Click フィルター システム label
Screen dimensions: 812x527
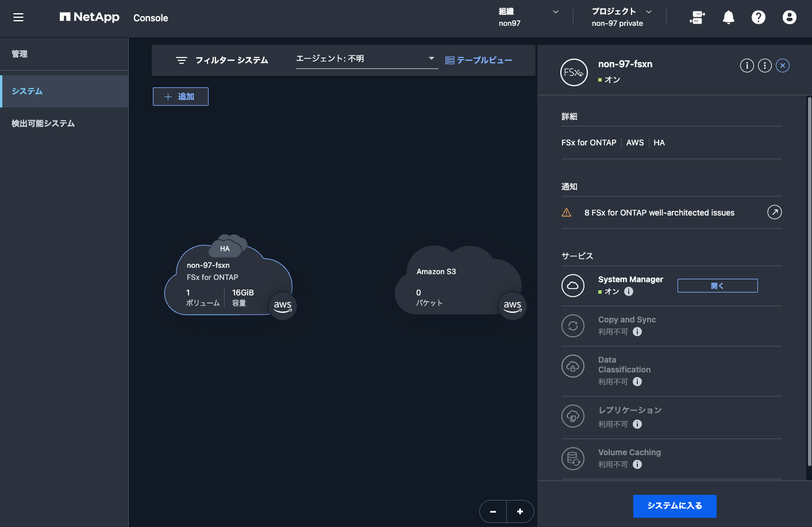pos(232,60)
